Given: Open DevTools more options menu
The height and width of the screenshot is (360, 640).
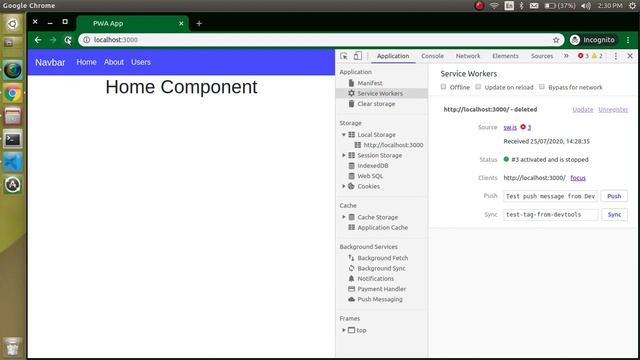Looking at the screenshot, I should [616, 56].
